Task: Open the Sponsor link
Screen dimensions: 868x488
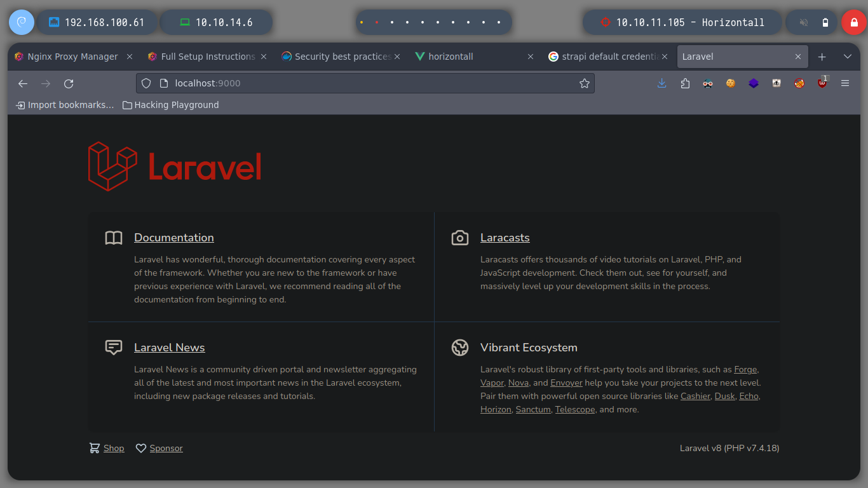Action: (x=166, y=448)
